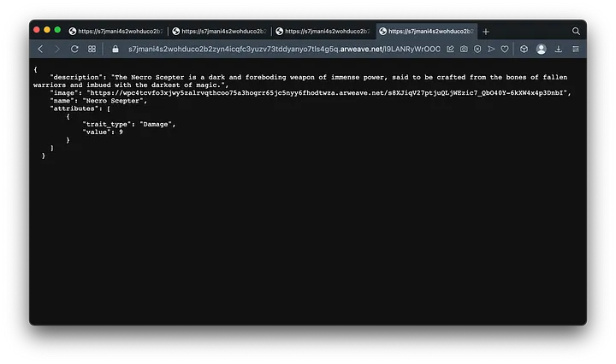616x364 pixels.
Task: Open a new tab with plus button
Action: (486, 31)
